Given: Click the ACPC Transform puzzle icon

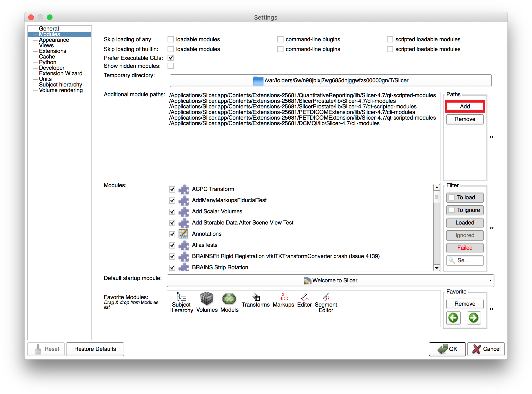Looking at the screenshot, I should pos(184,189).
